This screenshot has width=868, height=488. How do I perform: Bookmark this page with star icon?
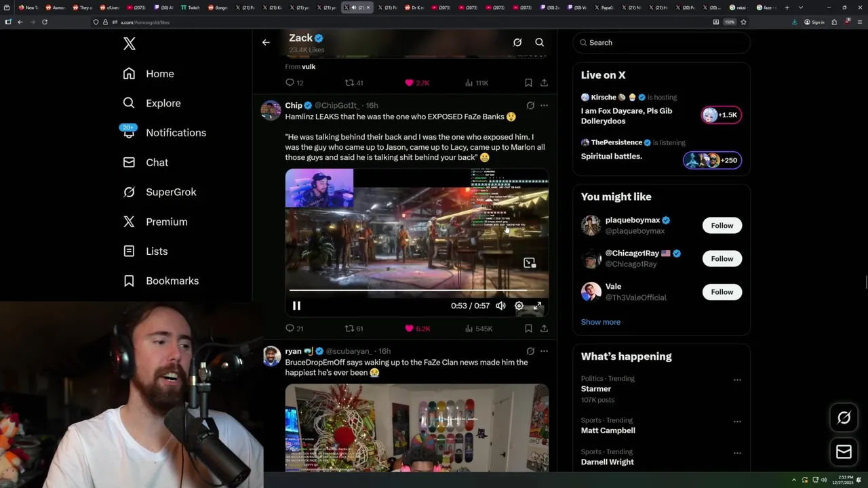(743, 22)
